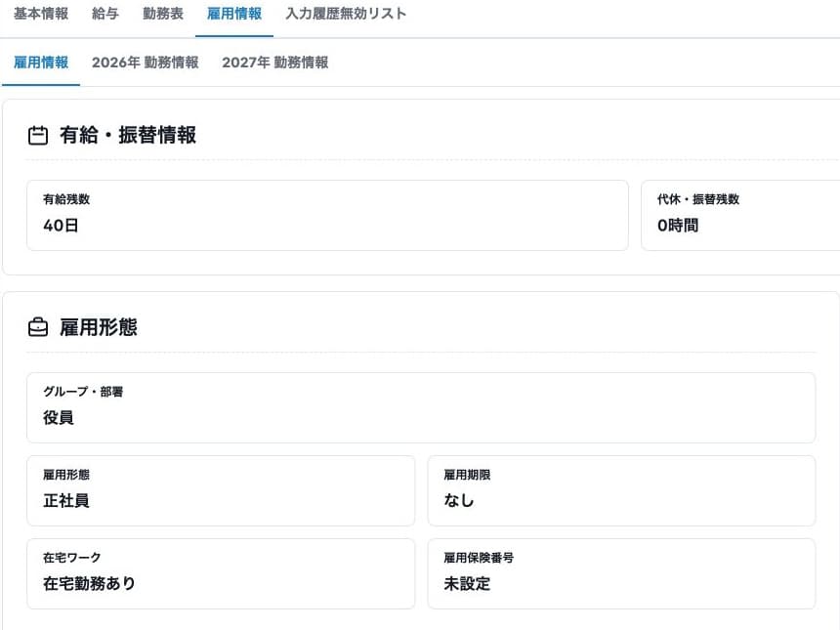Click the 雇用形態 section heading
Image resolution: width=840 pixels, height=630 pixels.
(99, 327)
